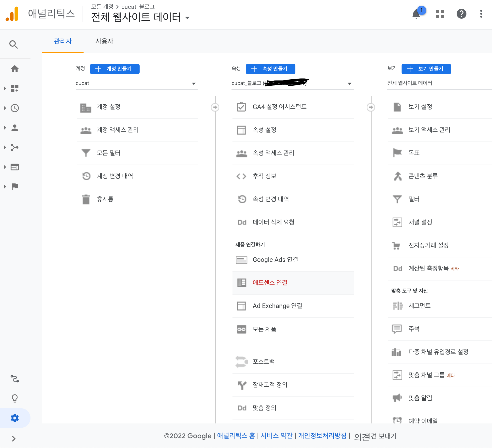Expand the Conversions section arrow in sidebar
This screenshot has width=492, height=448.
(5, 187)
